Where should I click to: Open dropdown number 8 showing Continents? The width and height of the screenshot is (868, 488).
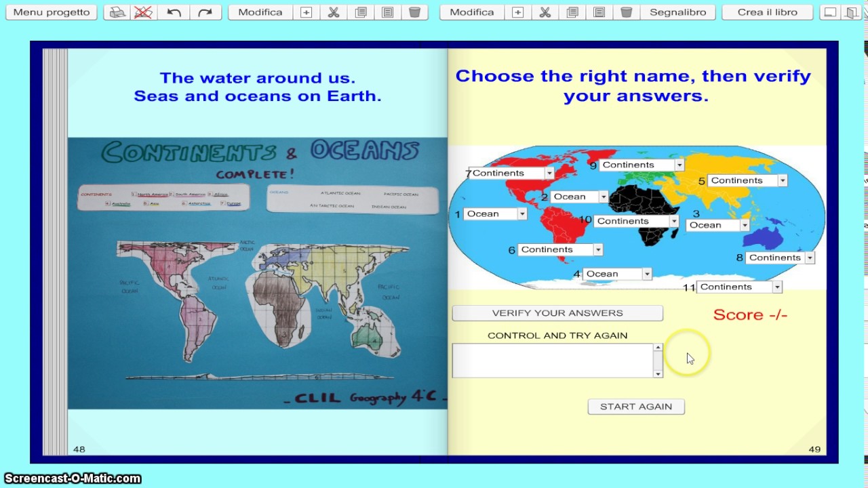tap(780, 258)
